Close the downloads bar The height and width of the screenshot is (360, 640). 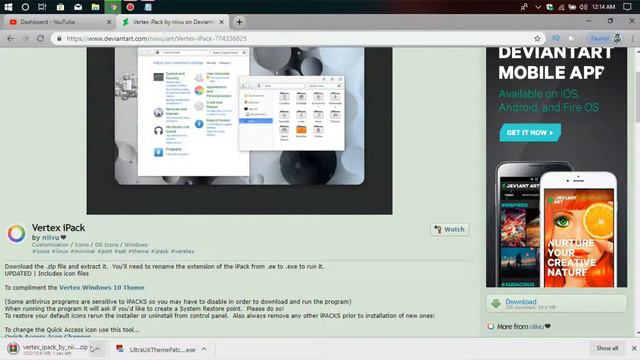point(633,348)
